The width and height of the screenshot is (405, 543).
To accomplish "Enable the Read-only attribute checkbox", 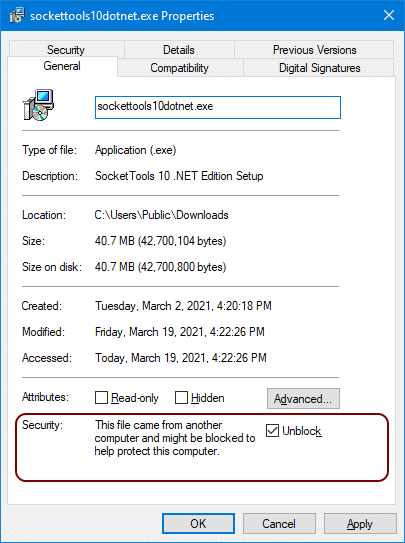I will click(x=101, y=398).
